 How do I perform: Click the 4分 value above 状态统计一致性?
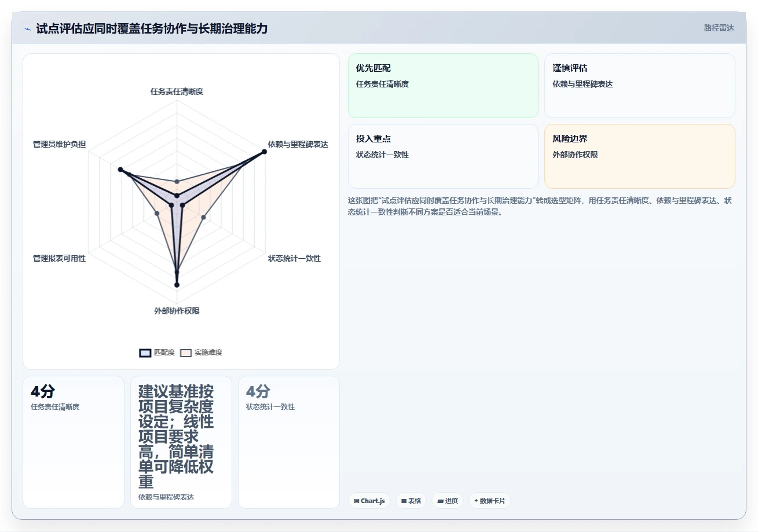258,391
